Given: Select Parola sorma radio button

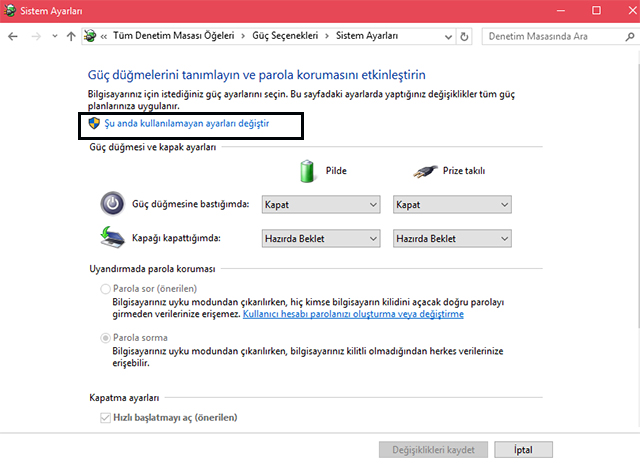Looking at the screenshot, I should 105,338.
